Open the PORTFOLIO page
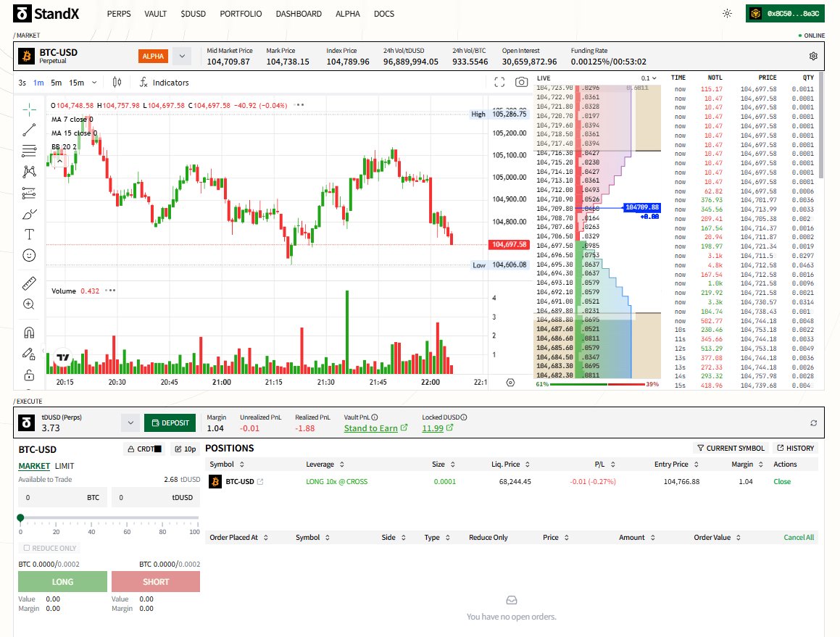The height and width of the screenshot is (637, 840). tap(241, 14)
